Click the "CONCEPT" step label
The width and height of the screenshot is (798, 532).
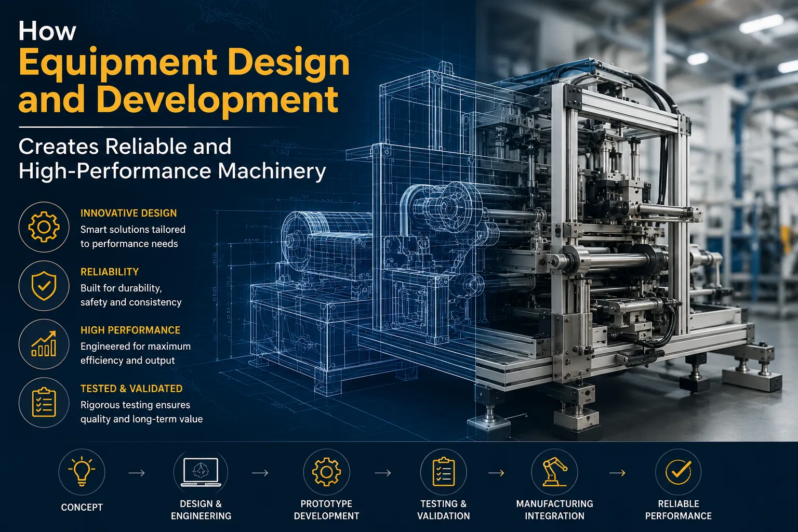[x=82, y=508]
